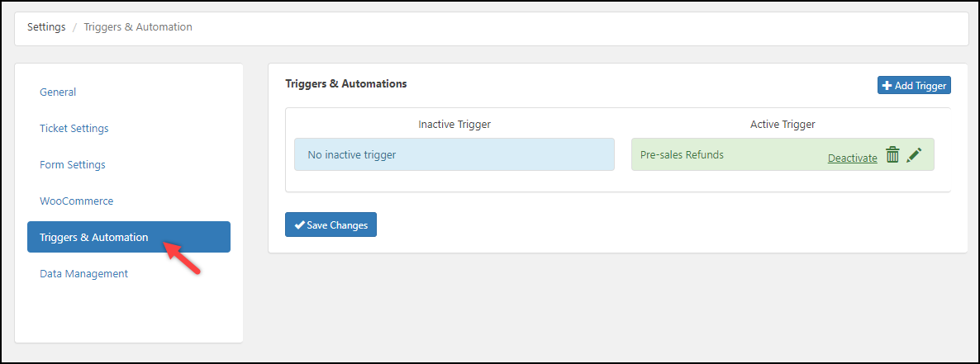Click the Triggers & Automations panel heading
The width and height of the screenshot is (980, 364).
coord(346,84)
